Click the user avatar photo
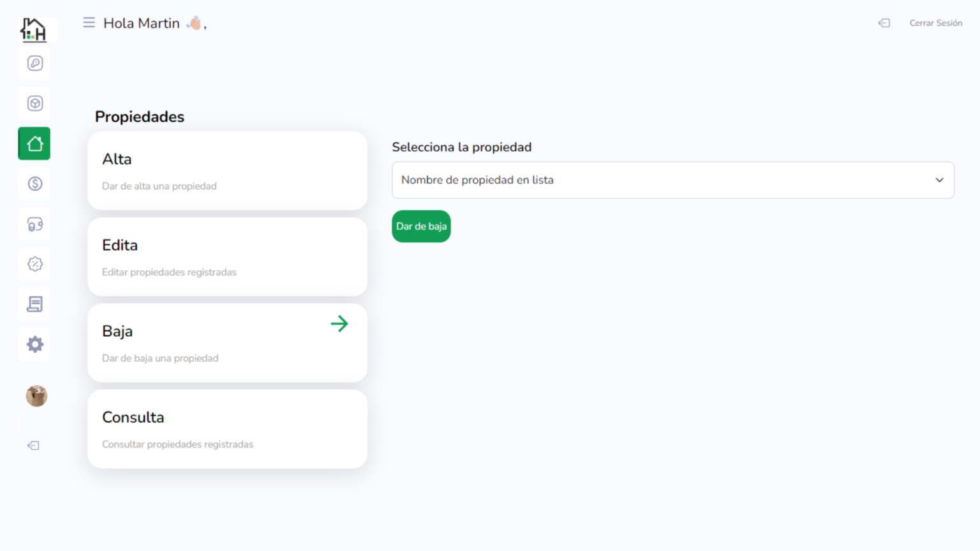The height and width of the screenshot is (551, 980). [x=36, y=396]
